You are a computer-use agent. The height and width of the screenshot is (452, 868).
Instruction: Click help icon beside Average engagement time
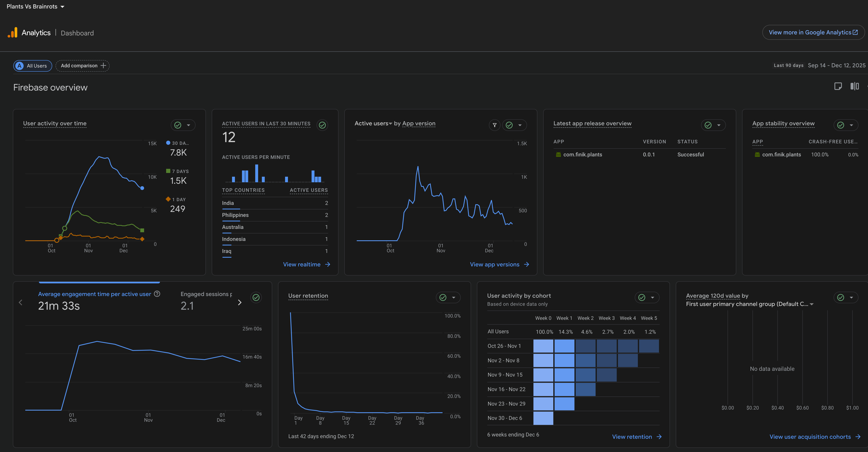tap(157, 294)
